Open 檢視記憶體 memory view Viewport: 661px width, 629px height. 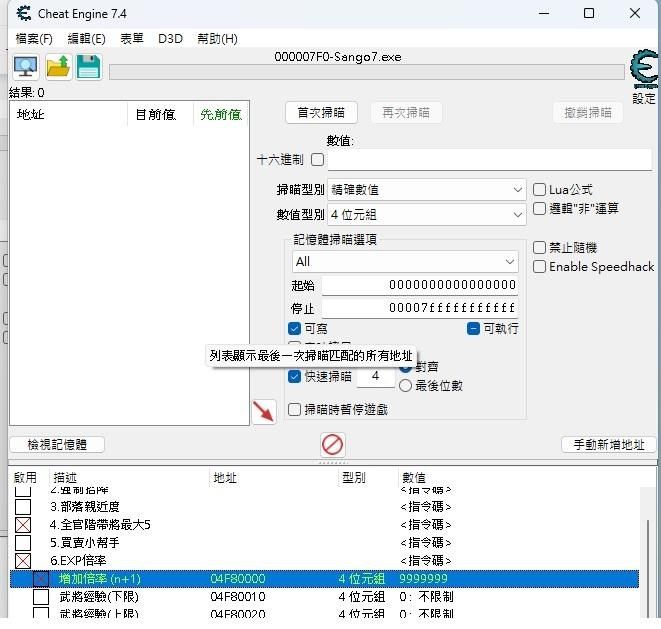coord(57,444)
